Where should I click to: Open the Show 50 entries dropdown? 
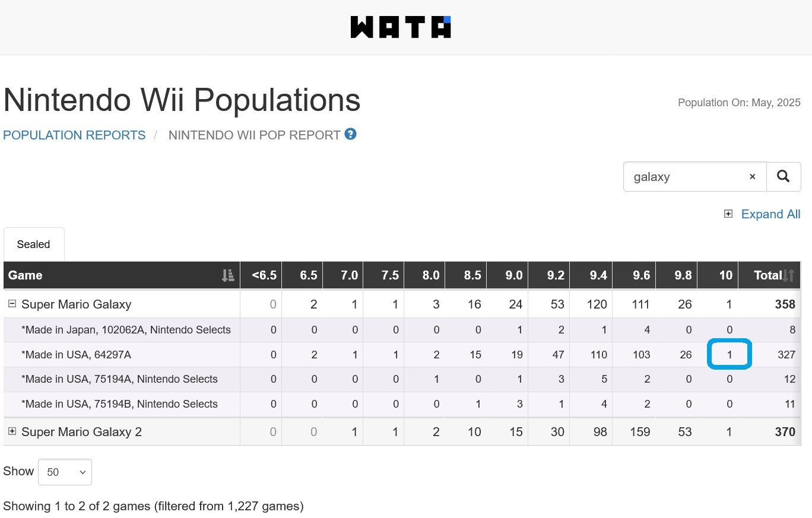click(65, 472)
